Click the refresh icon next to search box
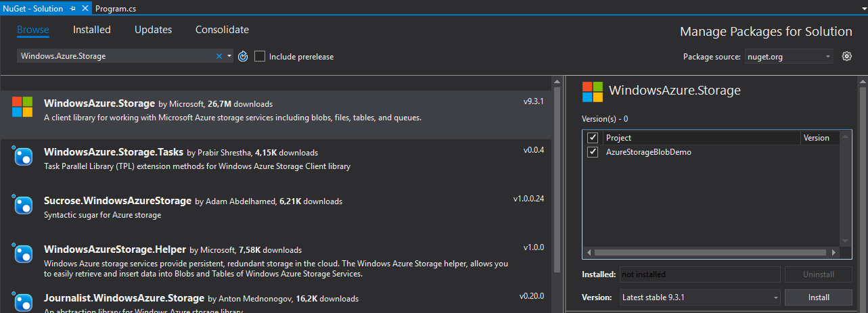The image size is (868, 313). [x=244, y=56]
